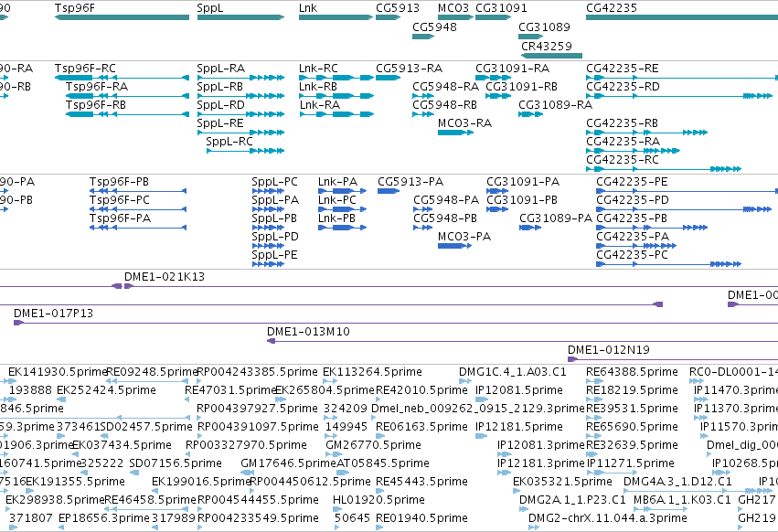Select transcript label CG31091-RA
The height and width of the screenshot is (532, 778).
click(513, 69)
